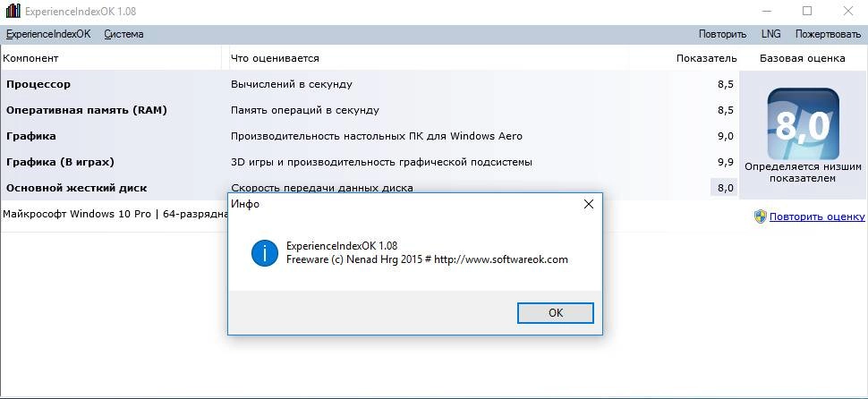Close the ExperienceIndexOK main window
The image size is (868, 399).
point(848,11)
